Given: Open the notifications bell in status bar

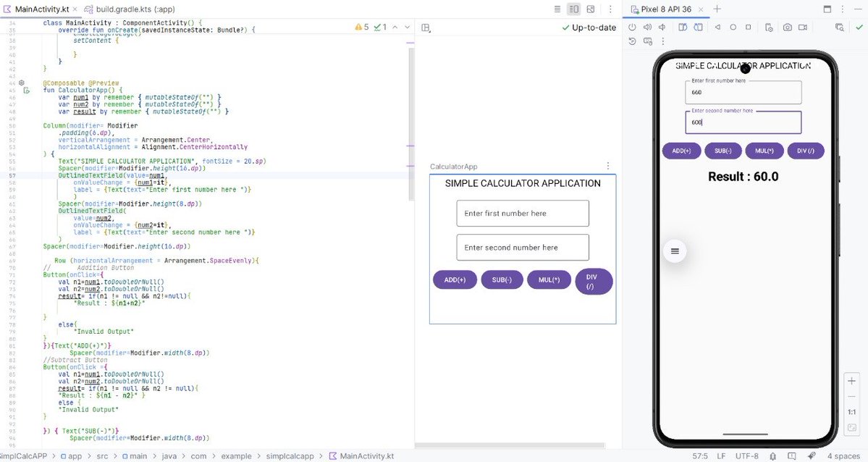Looking at the screenshot, I should click(x=772, y=456).
